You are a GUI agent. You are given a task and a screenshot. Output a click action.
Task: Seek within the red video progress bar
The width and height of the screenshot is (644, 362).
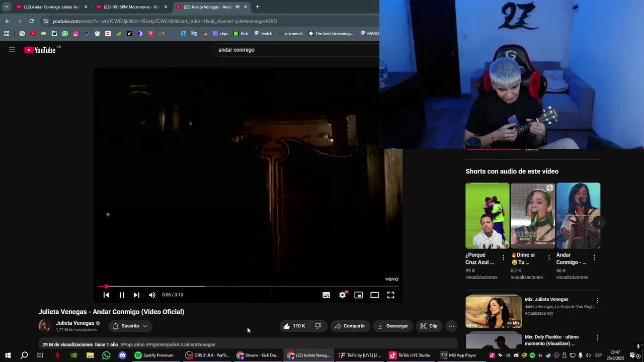click(249, 287)
